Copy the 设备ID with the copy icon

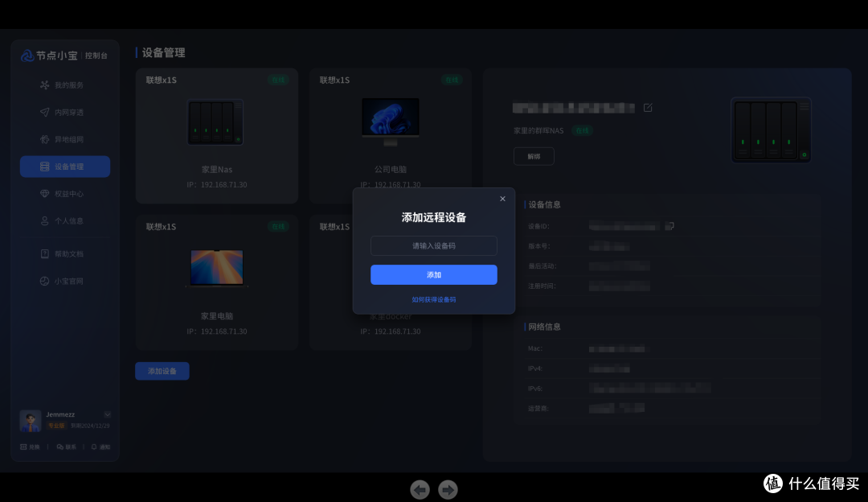(669, 226)
